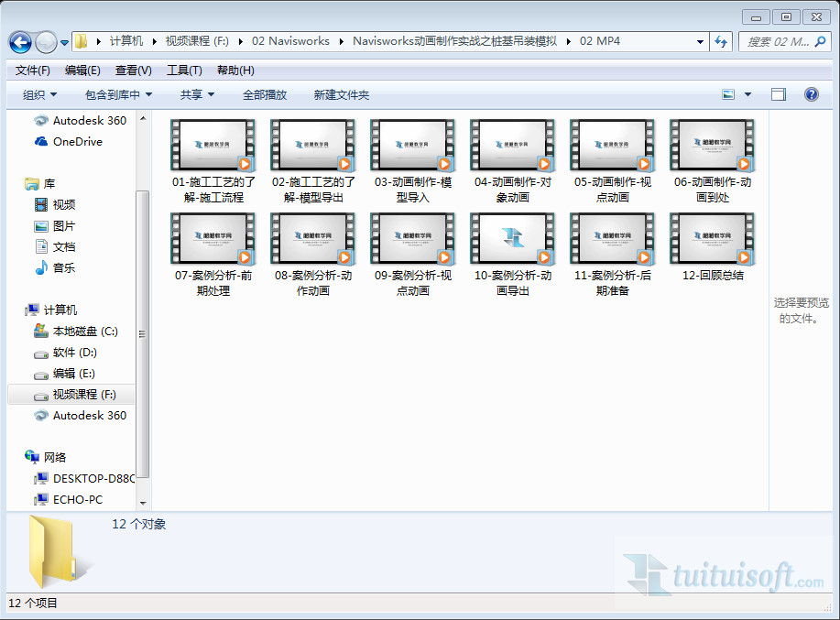Open 文档 library in sidebar

tap(55, 247)
